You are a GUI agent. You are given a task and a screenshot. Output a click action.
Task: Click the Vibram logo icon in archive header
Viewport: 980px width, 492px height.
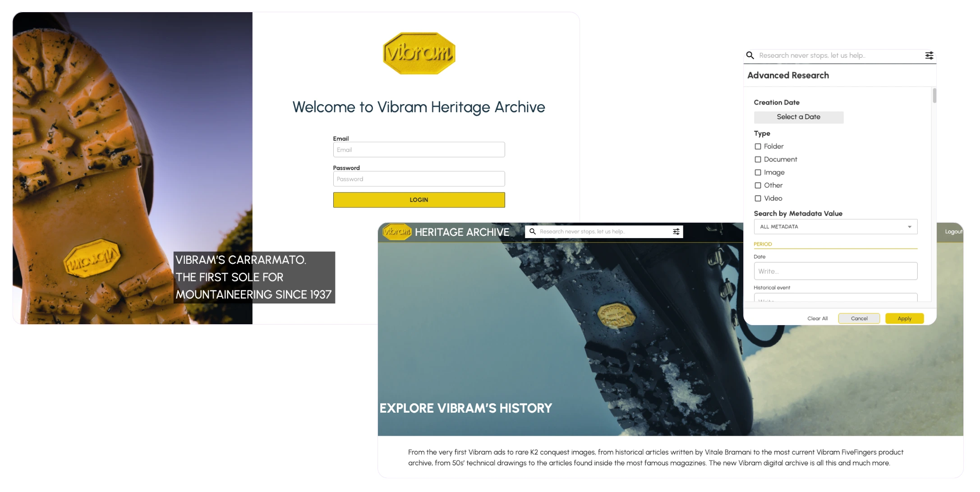pyautogui.click(x=396, y=231)
